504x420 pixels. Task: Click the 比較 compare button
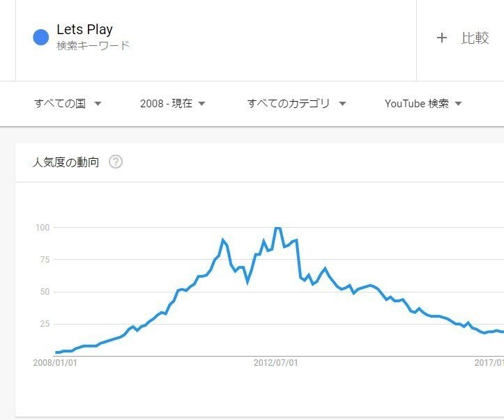click(x=475, y=38)
